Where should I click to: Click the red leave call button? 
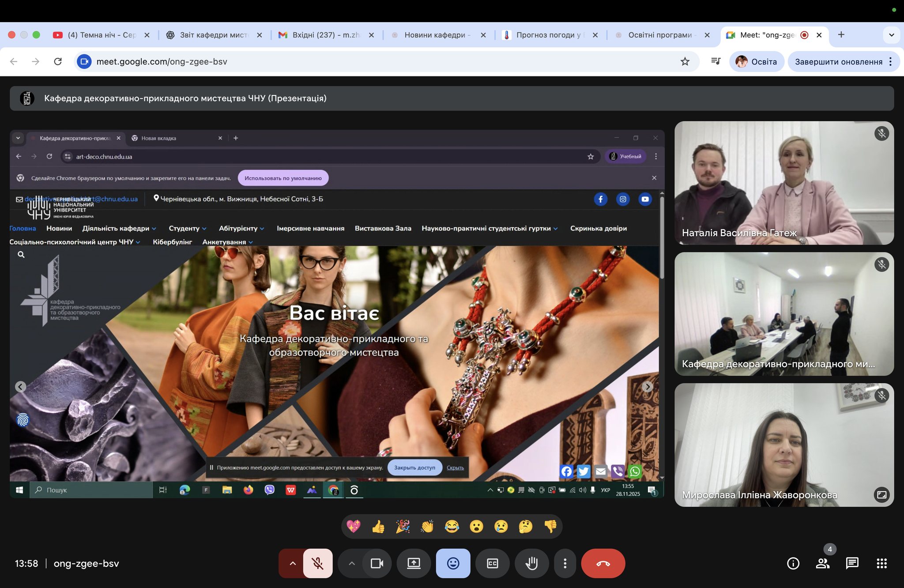(x=603, y=563)
